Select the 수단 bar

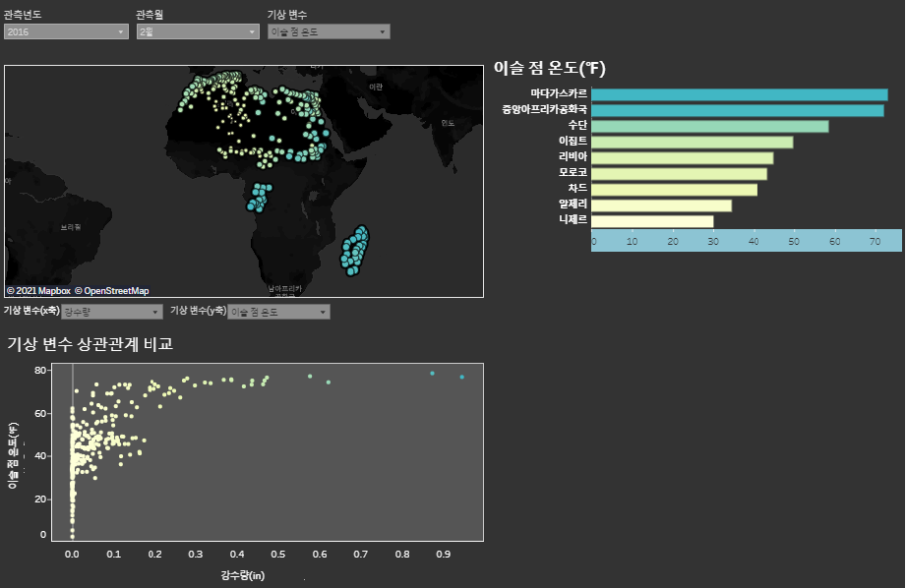(x=710, y=127)
